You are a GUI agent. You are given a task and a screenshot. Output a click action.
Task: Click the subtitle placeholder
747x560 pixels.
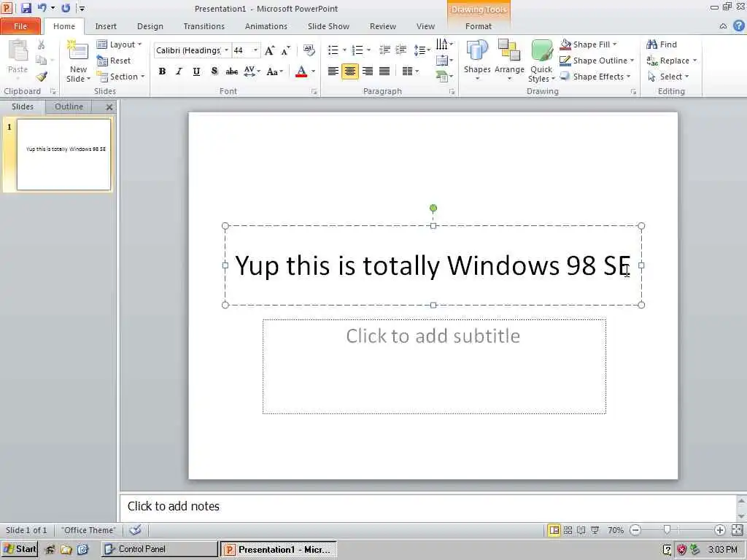434,366
